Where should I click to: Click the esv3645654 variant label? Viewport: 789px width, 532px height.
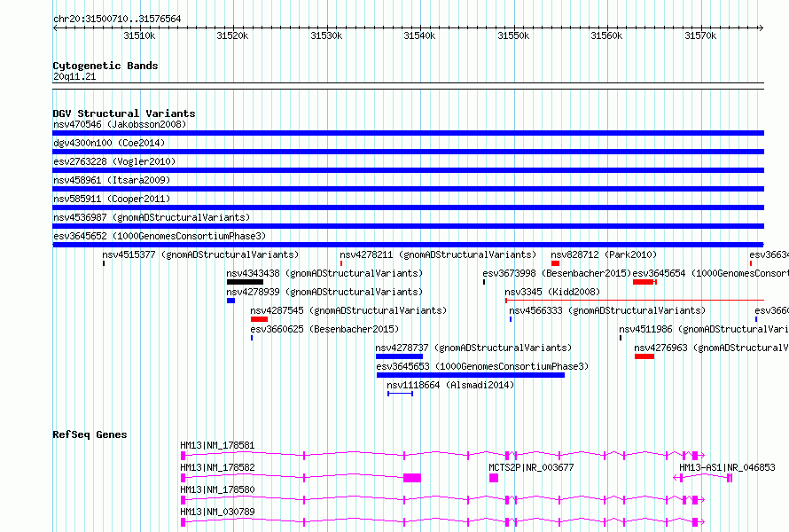(710, 273)
